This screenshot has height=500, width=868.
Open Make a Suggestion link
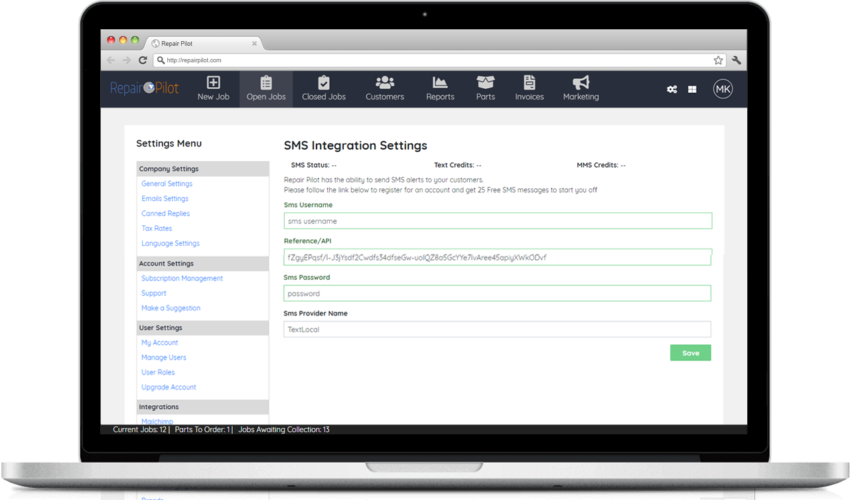click(171, 308)
